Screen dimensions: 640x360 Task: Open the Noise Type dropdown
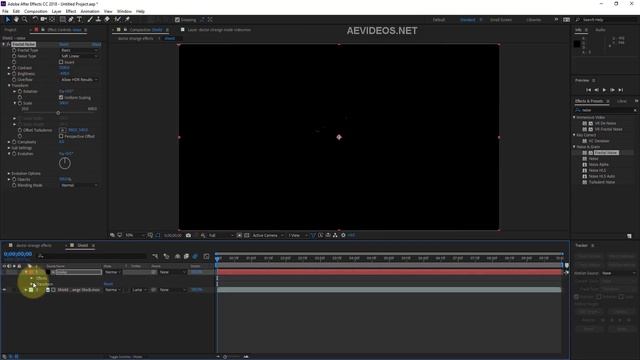pyautogui.click(x=79, y=56)
